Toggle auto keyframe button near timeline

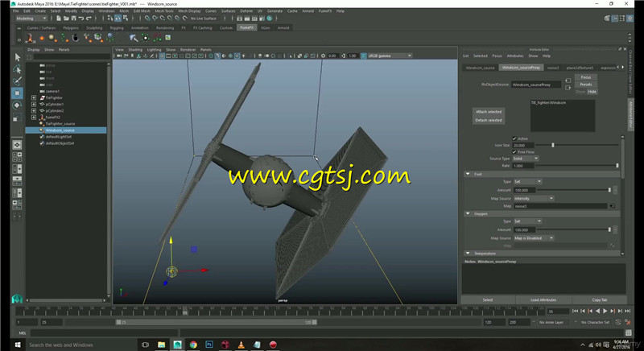point(618,322)
